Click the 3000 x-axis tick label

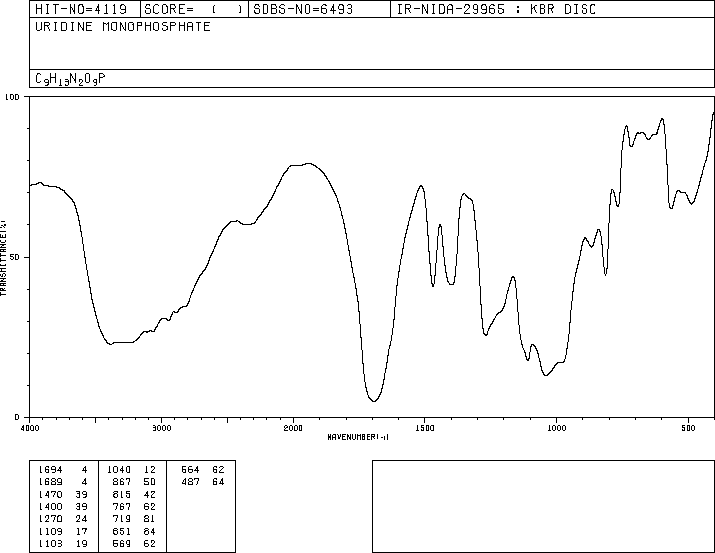161,428
